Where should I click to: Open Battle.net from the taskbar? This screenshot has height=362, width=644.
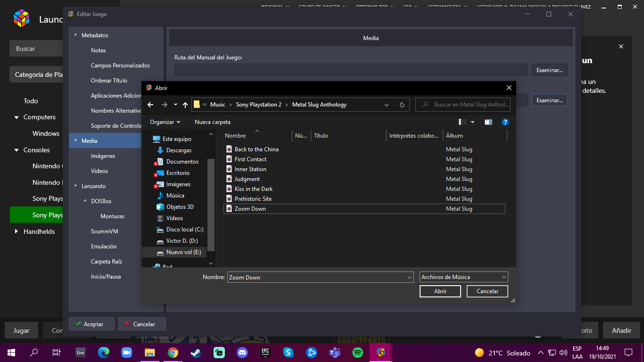click(x=311, y=352)
